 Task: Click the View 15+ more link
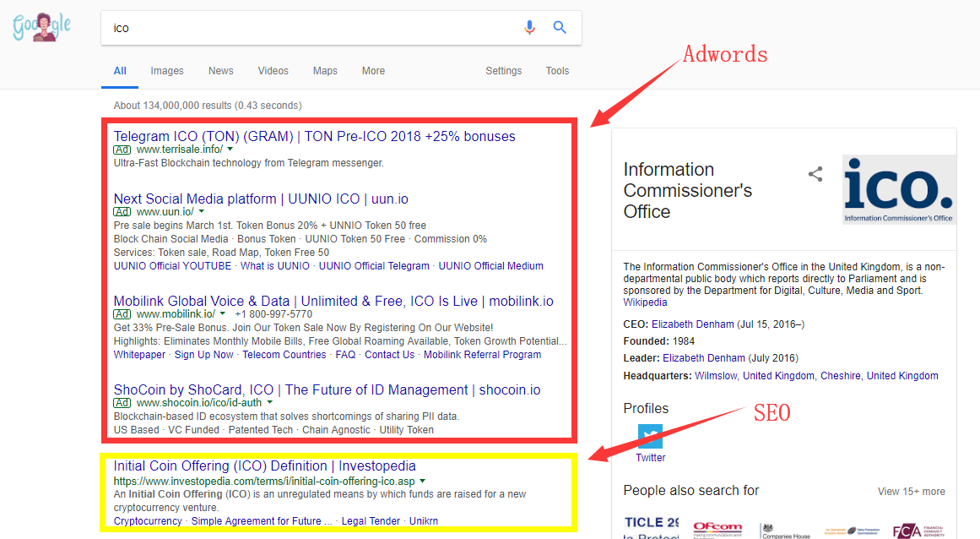[x=912, y=491]
